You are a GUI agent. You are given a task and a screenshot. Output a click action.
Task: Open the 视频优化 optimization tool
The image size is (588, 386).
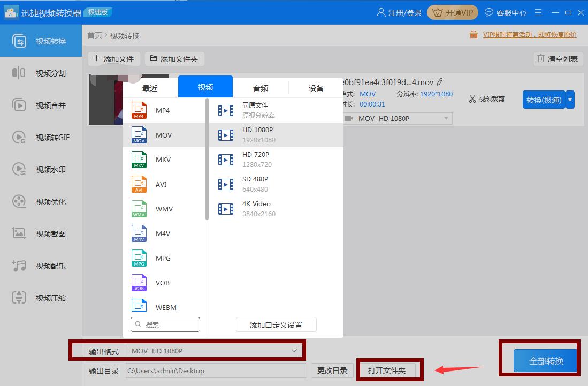coord(41,202)
